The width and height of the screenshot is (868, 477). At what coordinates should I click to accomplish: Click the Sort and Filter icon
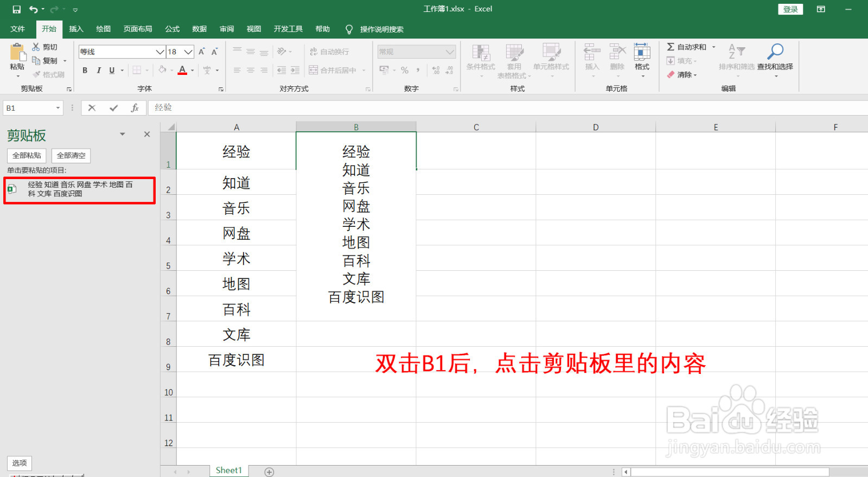[x=737, y=52]
